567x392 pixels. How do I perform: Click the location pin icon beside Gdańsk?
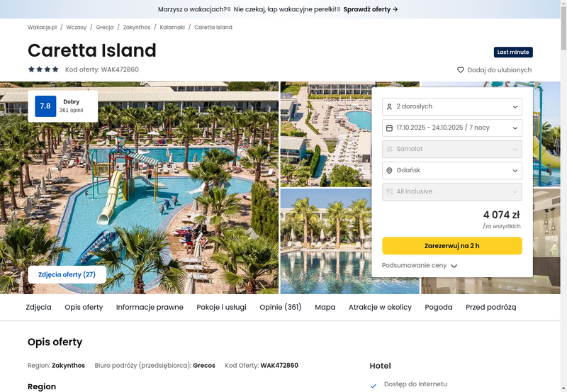(389, 170)
